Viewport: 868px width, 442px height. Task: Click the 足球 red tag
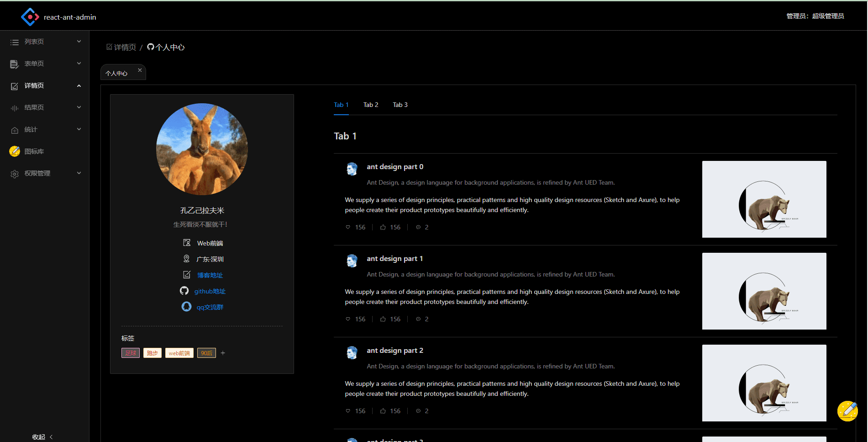131,353
